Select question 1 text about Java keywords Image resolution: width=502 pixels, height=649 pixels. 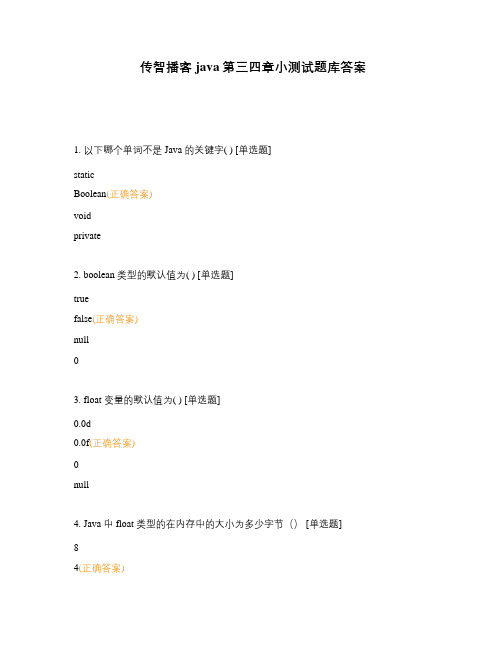point(172,150)
